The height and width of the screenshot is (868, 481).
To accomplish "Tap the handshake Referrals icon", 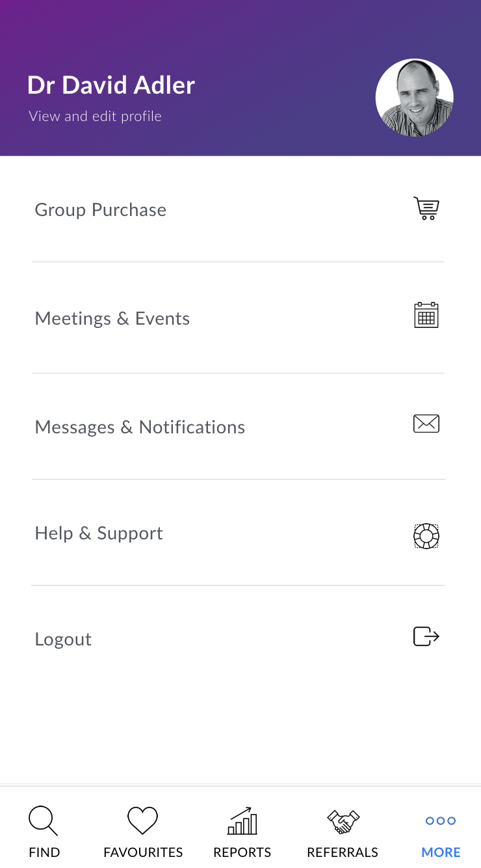I will 343,821.
